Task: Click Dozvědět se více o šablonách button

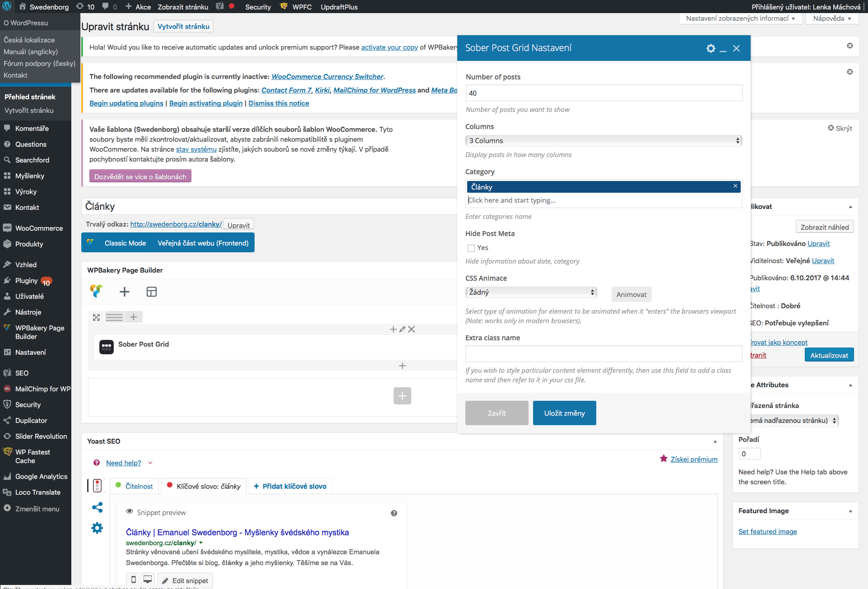Action: pos(140,176)
